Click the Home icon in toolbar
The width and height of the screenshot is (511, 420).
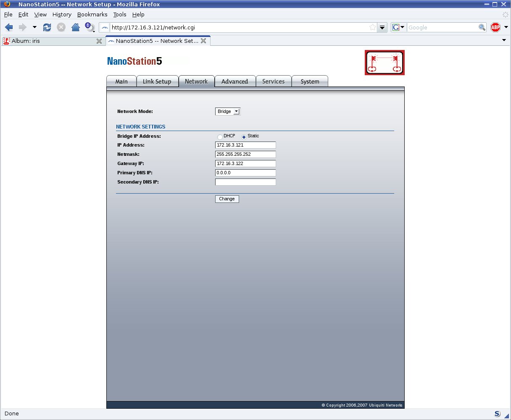(x=76, y=27)
